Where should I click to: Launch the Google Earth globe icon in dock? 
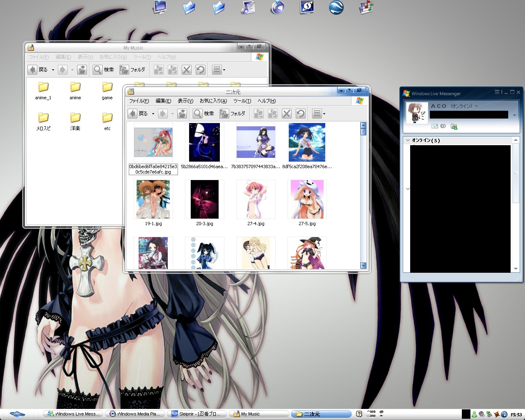[x=336, y=7]
